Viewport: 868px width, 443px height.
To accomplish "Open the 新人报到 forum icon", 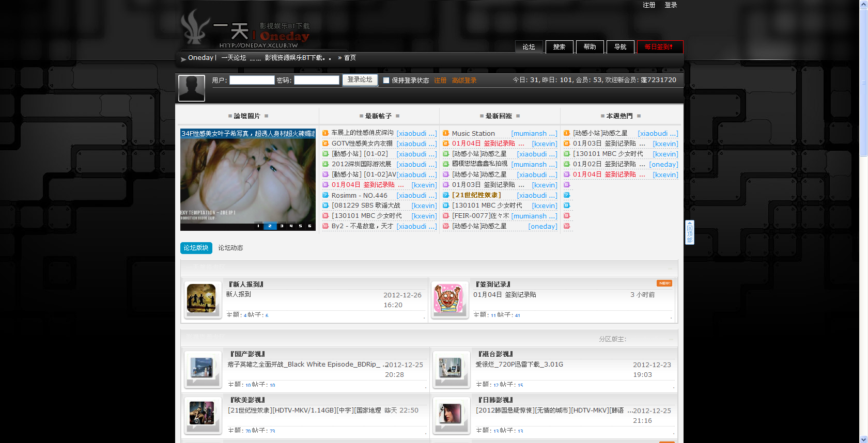I will pyautogui.click(x=202, y=299).
